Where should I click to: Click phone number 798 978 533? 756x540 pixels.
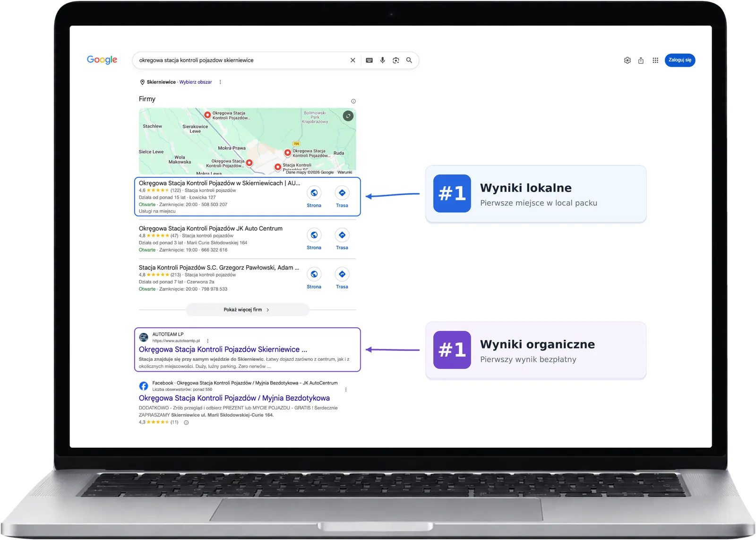click(x=214, y=289)
